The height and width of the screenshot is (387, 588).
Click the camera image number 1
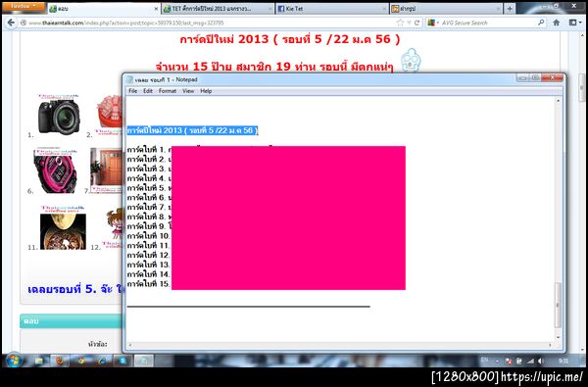click(x=59, y=115)
